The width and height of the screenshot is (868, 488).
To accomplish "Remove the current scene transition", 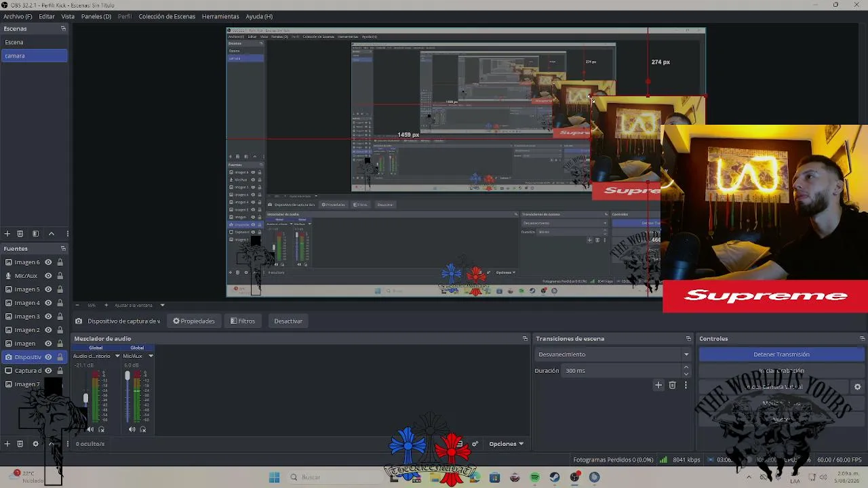I will [673, 385].
